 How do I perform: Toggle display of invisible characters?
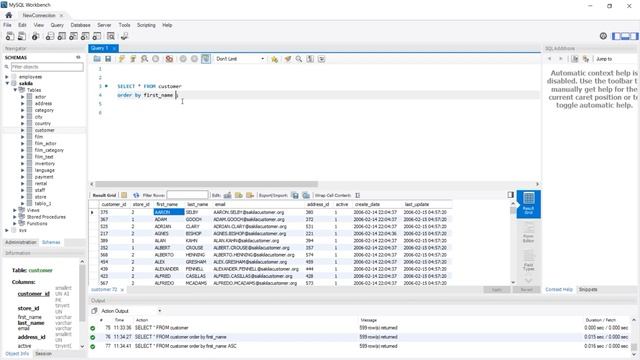point(311,59)
